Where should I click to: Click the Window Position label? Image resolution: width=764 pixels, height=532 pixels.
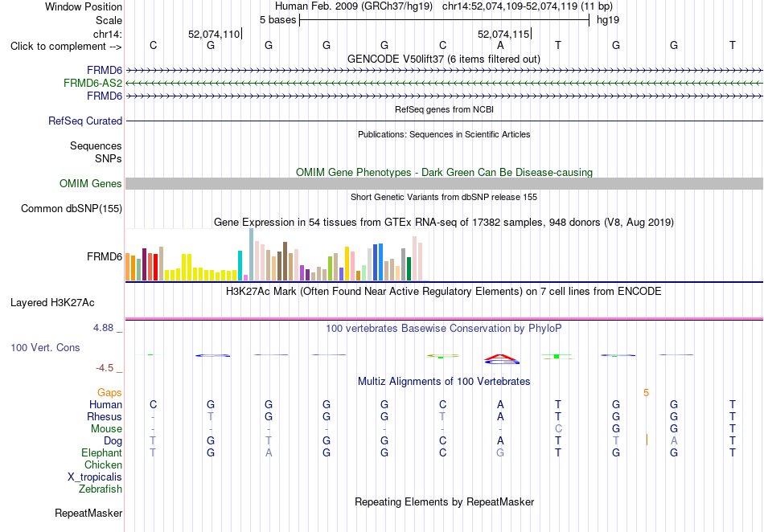84,6
